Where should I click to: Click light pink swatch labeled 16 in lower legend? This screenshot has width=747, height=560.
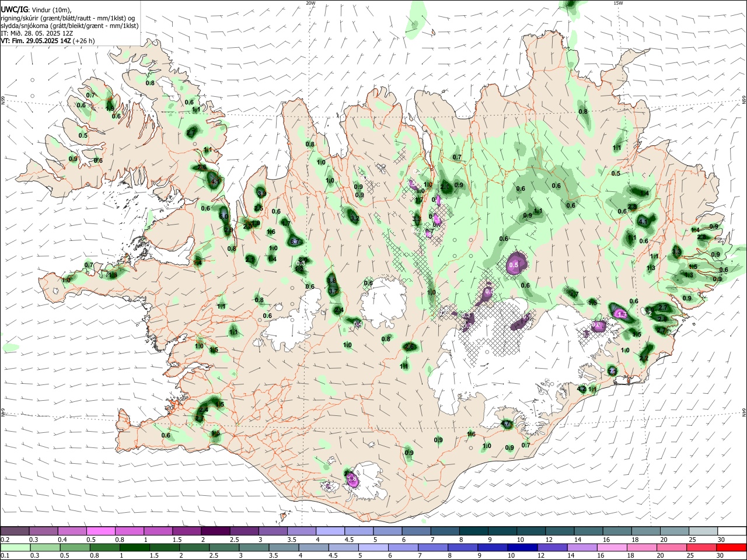[612, 547]
